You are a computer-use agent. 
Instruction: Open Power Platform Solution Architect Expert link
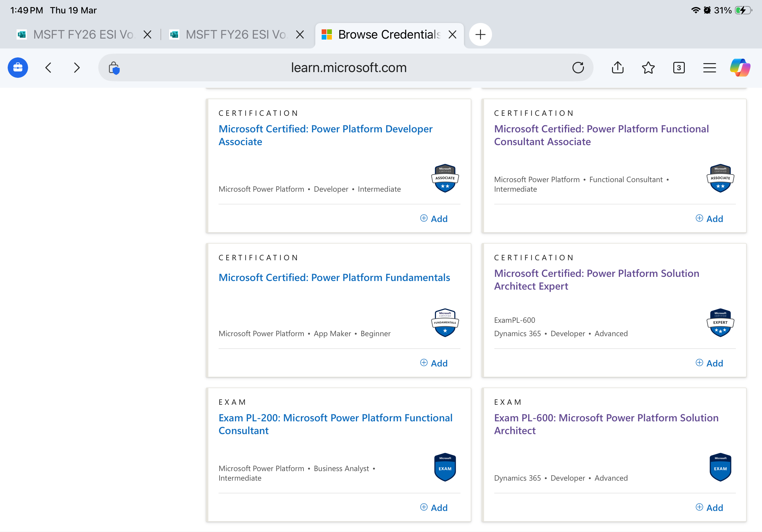[x=596, y=279]
